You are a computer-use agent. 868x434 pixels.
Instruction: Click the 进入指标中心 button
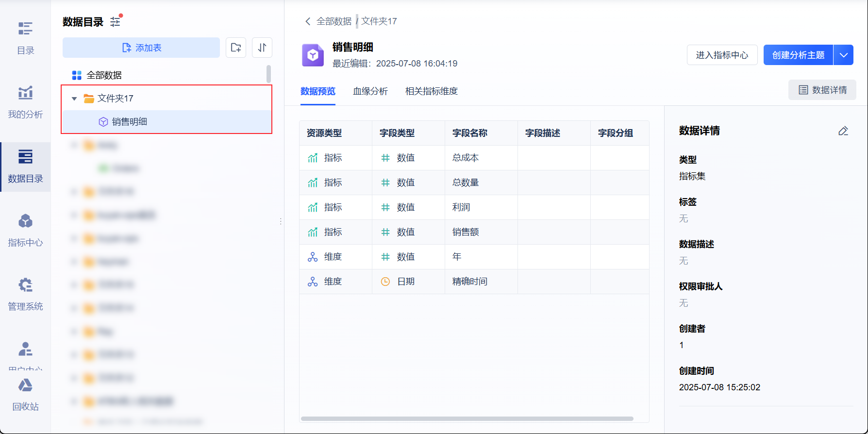tap(722, 55)
